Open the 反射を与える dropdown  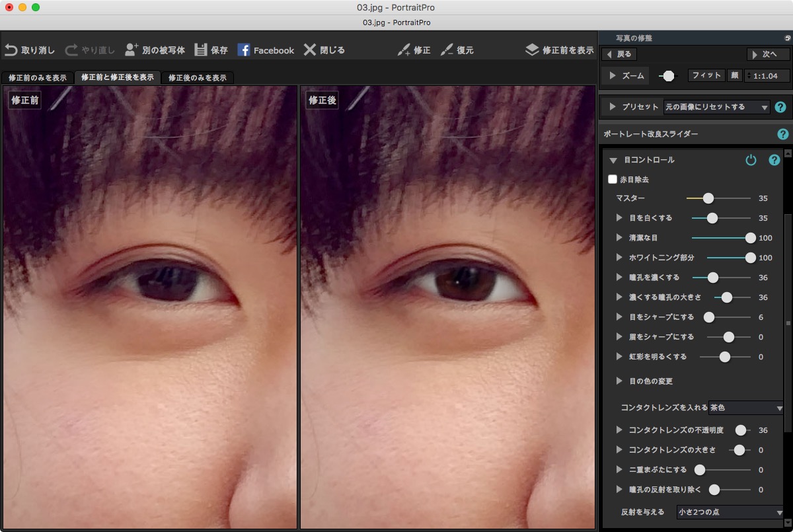[x=730, y=512]
